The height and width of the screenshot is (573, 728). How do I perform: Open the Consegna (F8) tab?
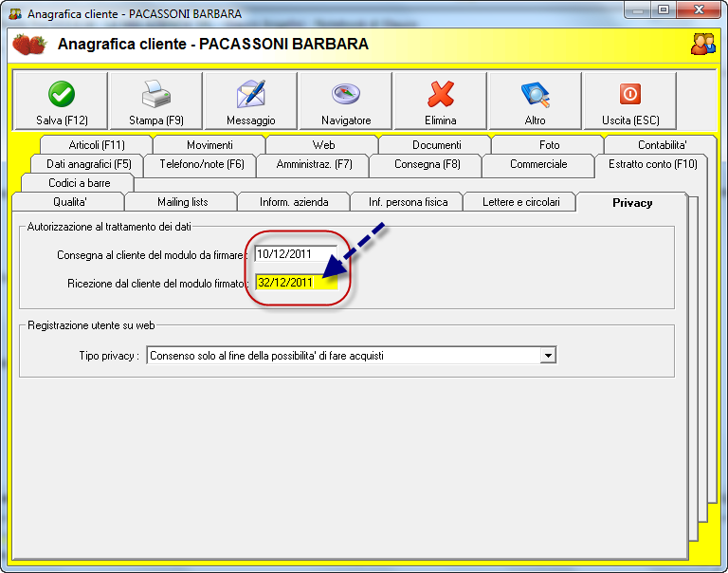coord(428,164)
